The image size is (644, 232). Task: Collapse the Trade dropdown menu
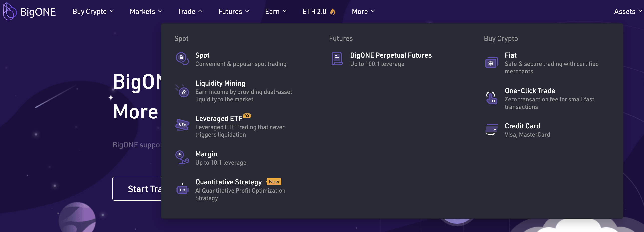click(x=190, y=11)
